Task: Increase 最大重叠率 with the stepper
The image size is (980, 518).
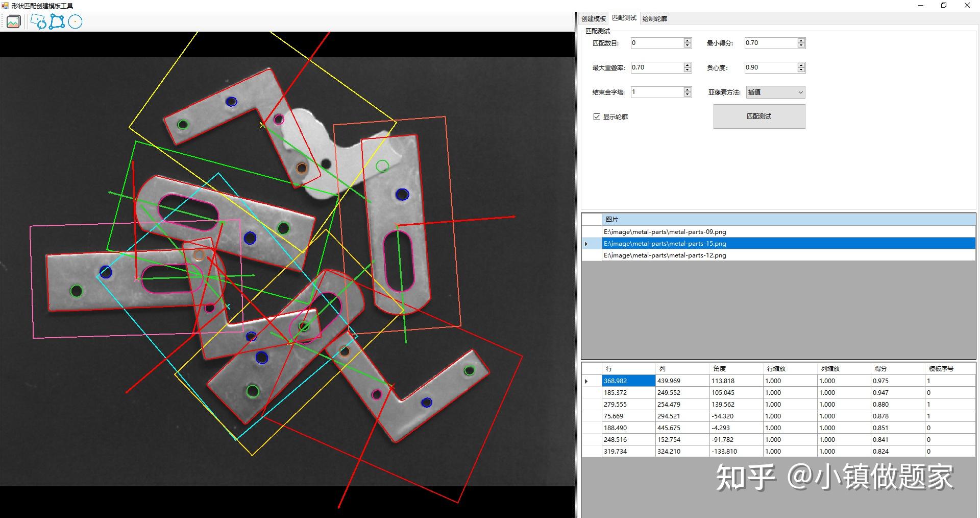Action: coord(687,65)
